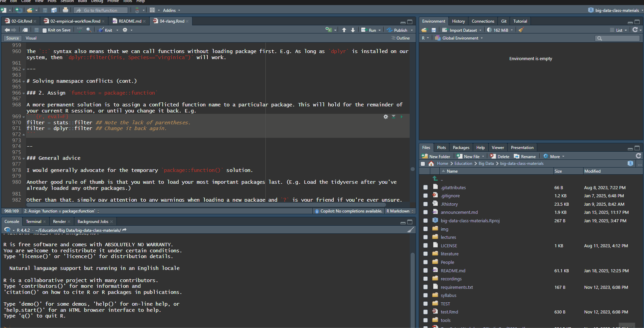Open the Packages tab
The height and width of the screenshot is (328, 644).
[x=461, y=148]
